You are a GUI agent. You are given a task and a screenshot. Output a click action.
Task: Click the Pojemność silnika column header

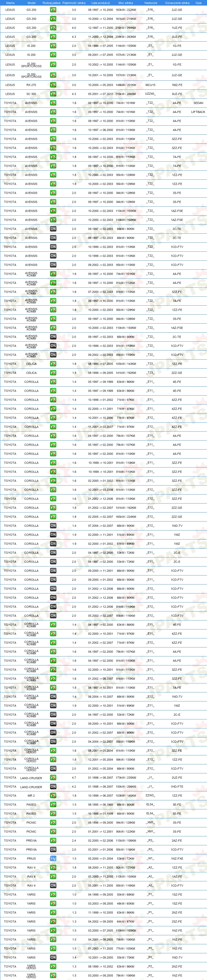pyautogui.click(x=74, y=3)
